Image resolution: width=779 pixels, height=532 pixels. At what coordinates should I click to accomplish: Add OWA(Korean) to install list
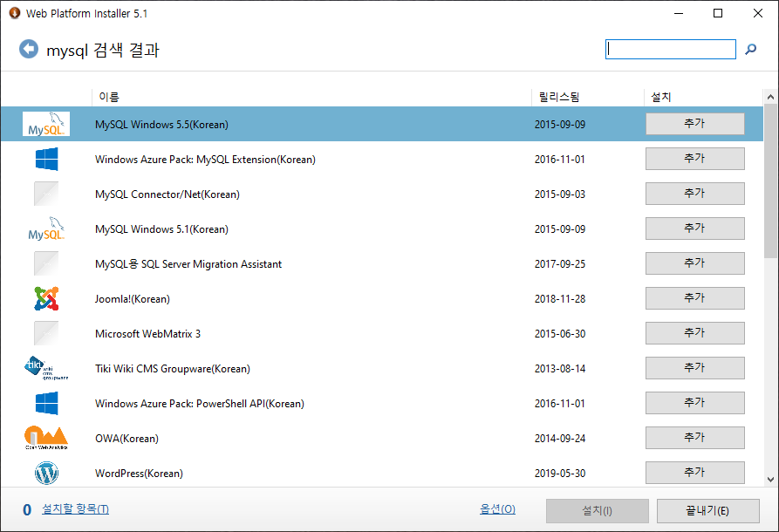[x=695, y=438]
